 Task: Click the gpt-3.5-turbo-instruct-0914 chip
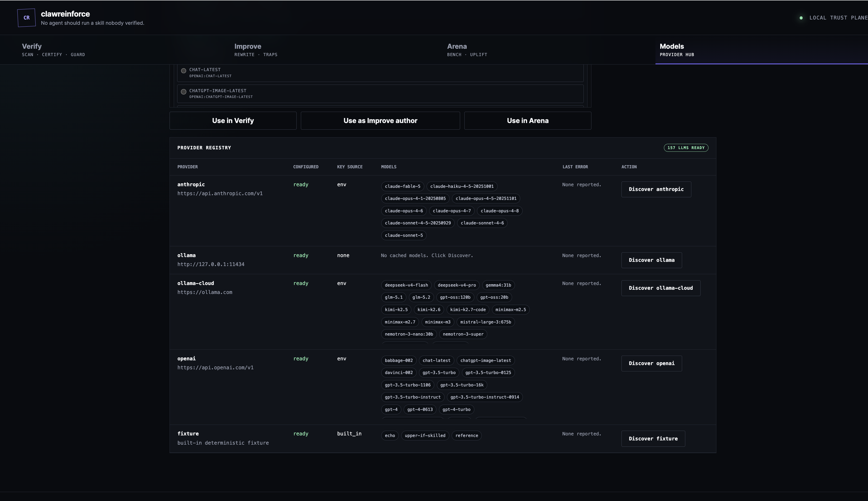(x=485, y=397)
